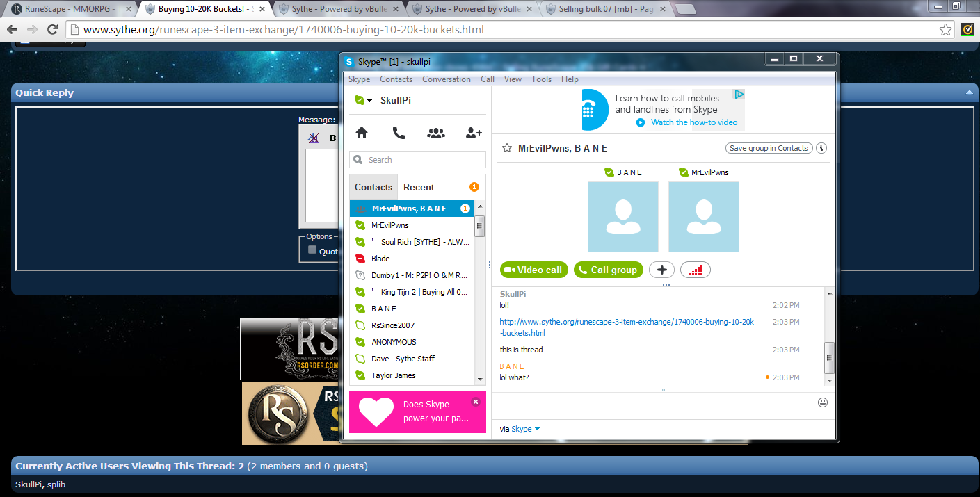Switch to the Recent tab
This screenshot has height=497, width=980.
[x=419, y=187]
